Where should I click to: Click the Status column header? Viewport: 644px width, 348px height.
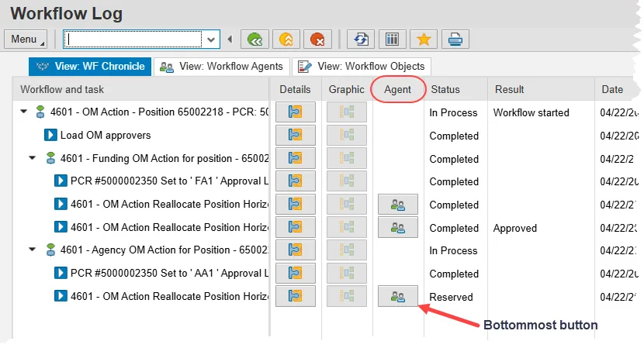456,89
